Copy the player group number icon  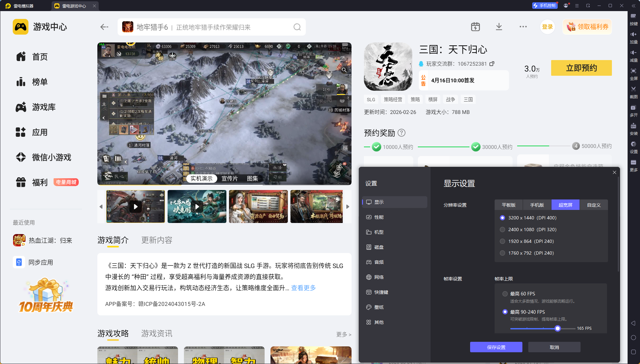[x=492, y=64]
